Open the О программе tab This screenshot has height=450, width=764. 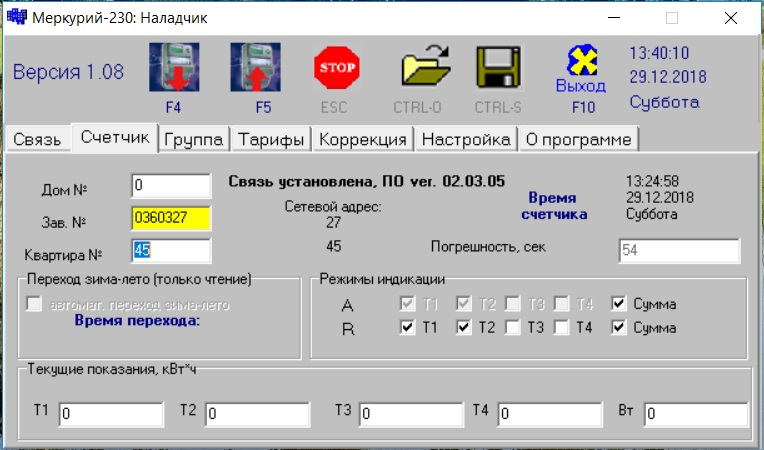(579, 139)
